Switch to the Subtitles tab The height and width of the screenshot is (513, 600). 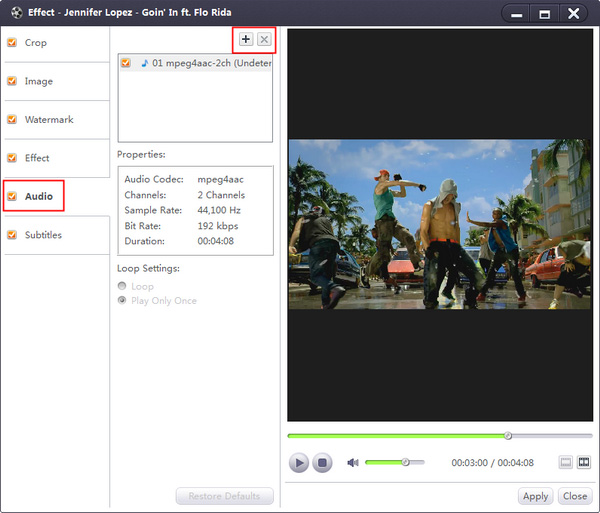point(43,235)
